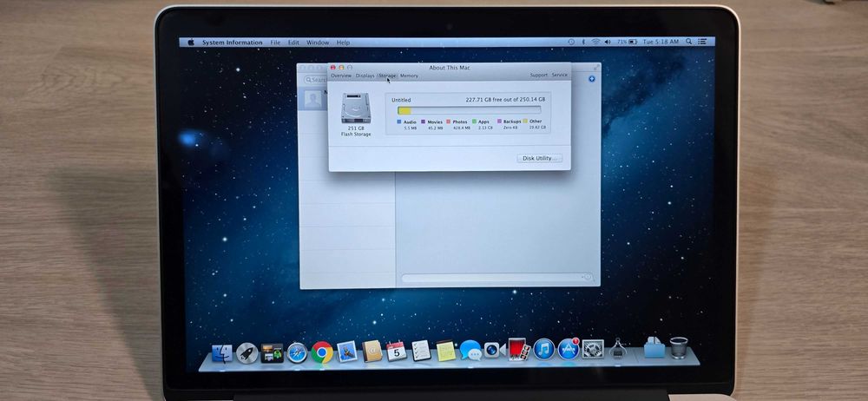
Task: Close the About This Mac window
Action: point(332,68)
